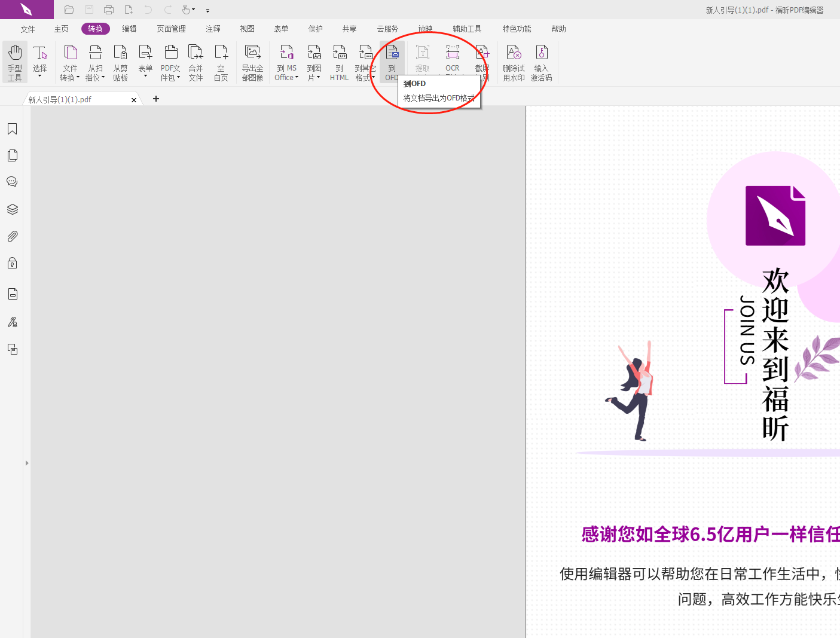Open the 截屏 screenshot tool
Viewport: 840px width, 638px height.
point(482,57)
